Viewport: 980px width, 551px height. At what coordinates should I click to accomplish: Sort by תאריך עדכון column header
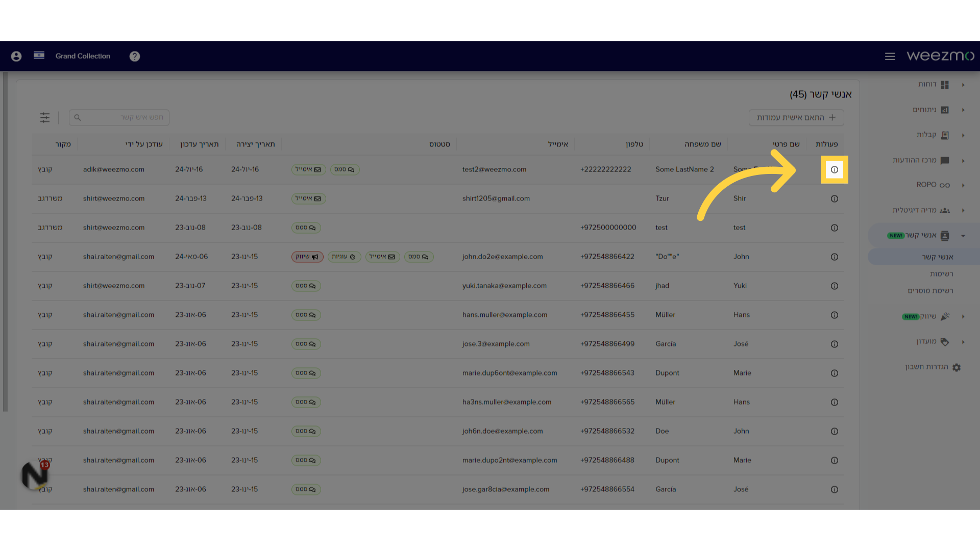tap(199, 144)
